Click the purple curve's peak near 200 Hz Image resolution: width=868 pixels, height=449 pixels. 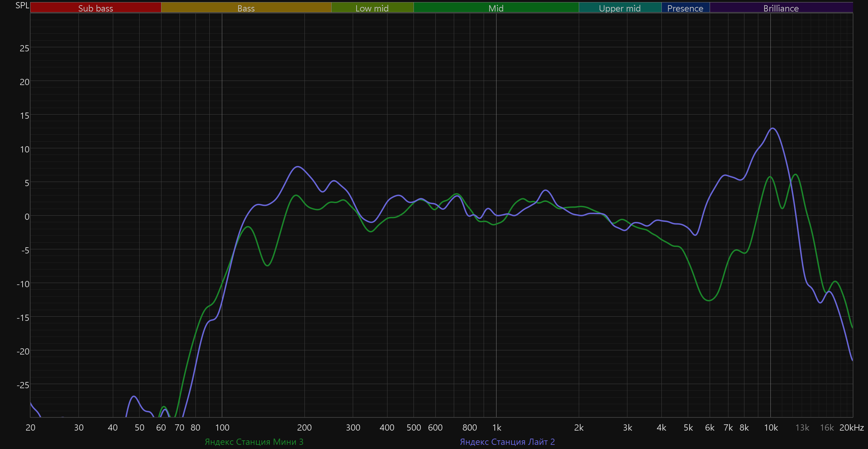coord(298,167)
